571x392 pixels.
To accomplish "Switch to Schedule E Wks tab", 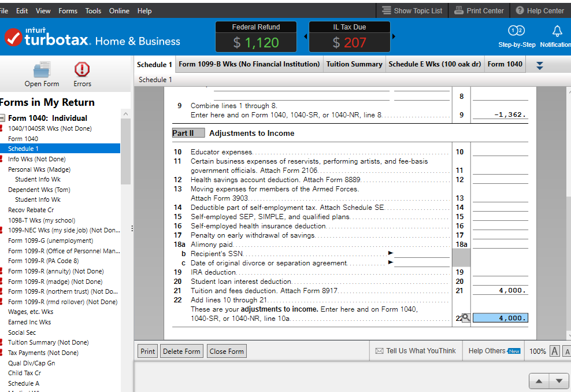I will pos(435,64).
